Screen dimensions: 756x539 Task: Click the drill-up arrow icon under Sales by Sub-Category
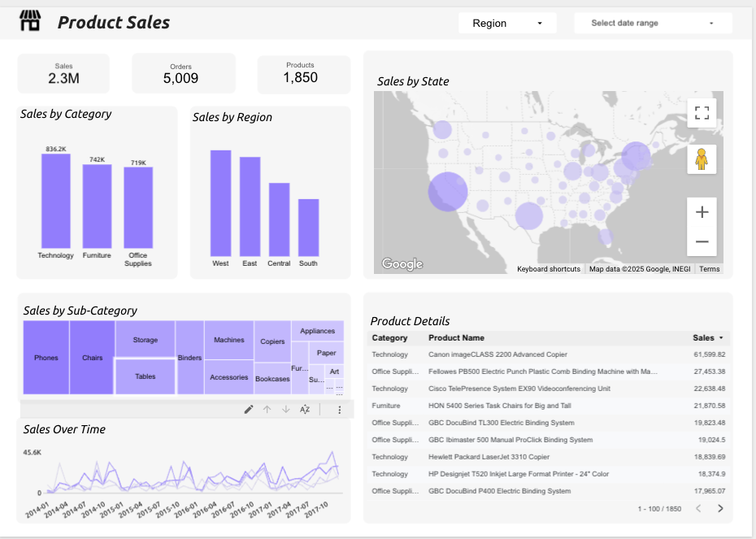click(267, 410)
